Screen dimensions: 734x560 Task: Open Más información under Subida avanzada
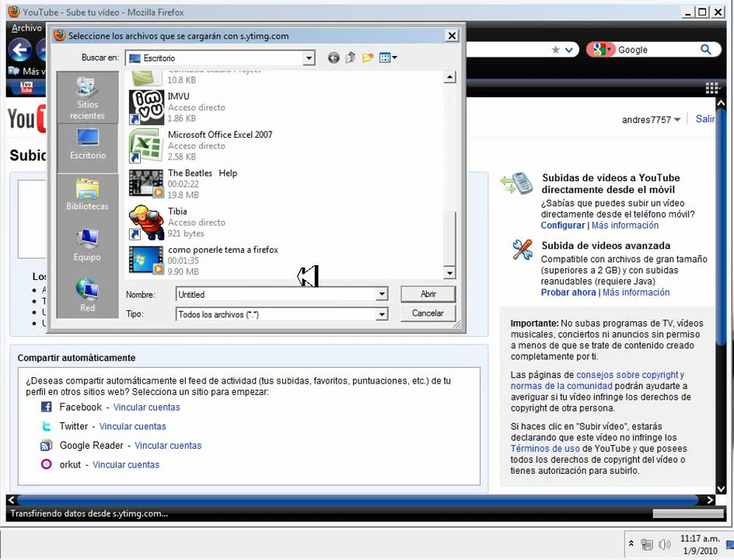coord(636,292)
